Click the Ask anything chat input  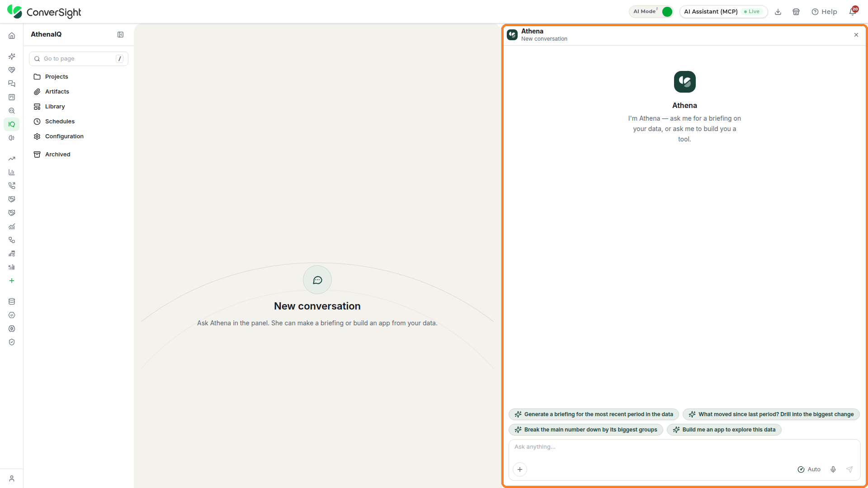click(684, 447)
